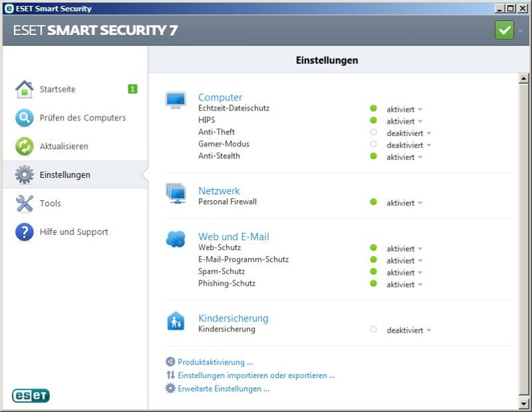Toggle Gamer-Modus empty status indicator
The image size is (532, 412).
373,144
